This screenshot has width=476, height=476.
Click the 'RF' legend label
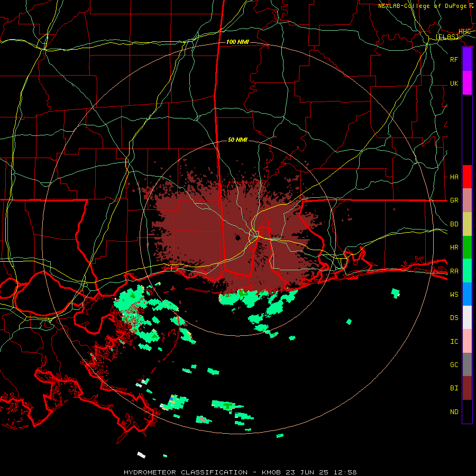[454, 59]
